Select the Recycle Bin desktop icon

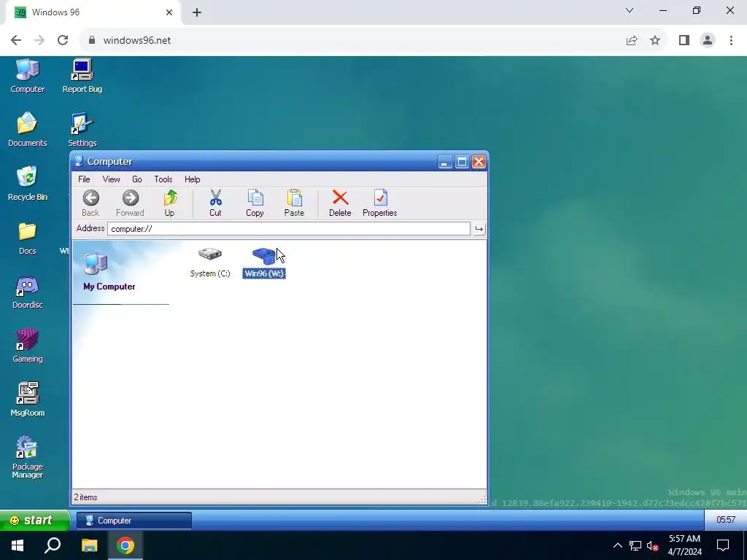coord(28,184)
